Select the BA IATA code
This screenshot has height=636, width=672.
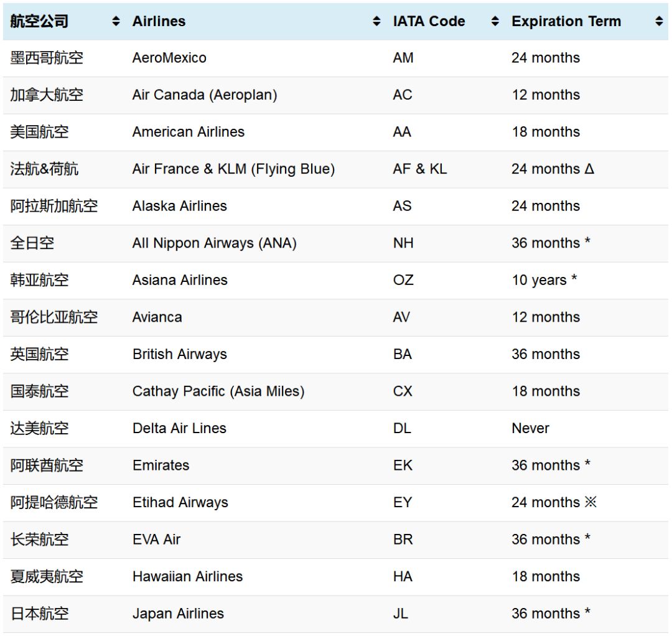coord(403,355)
